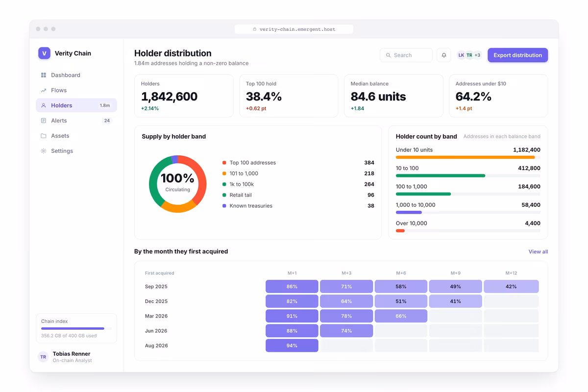588x392 pixels.
Task: Open the Dashboard page
Action: click(x=76, y=75)
